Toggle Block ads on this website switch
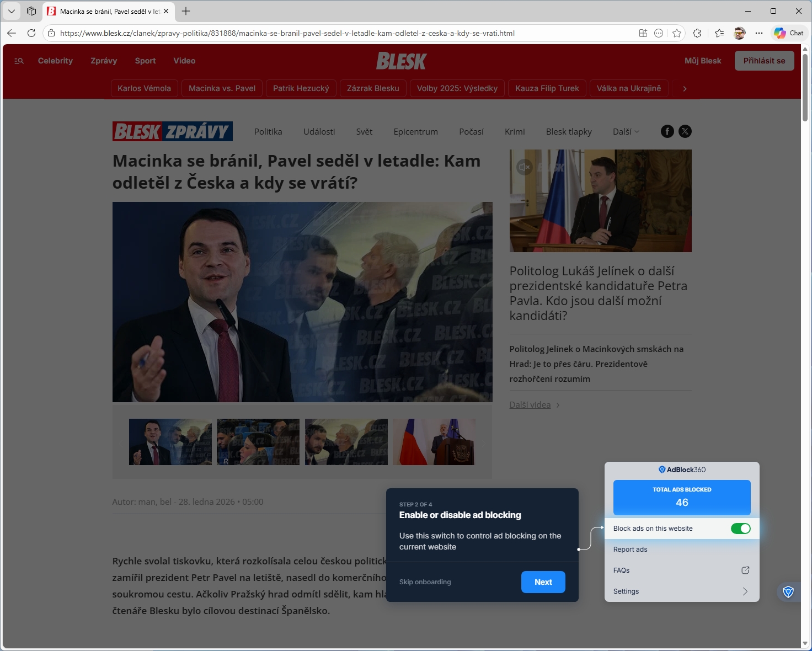The height and width of the screenshot is (651, 812). (x=740, y=529)
